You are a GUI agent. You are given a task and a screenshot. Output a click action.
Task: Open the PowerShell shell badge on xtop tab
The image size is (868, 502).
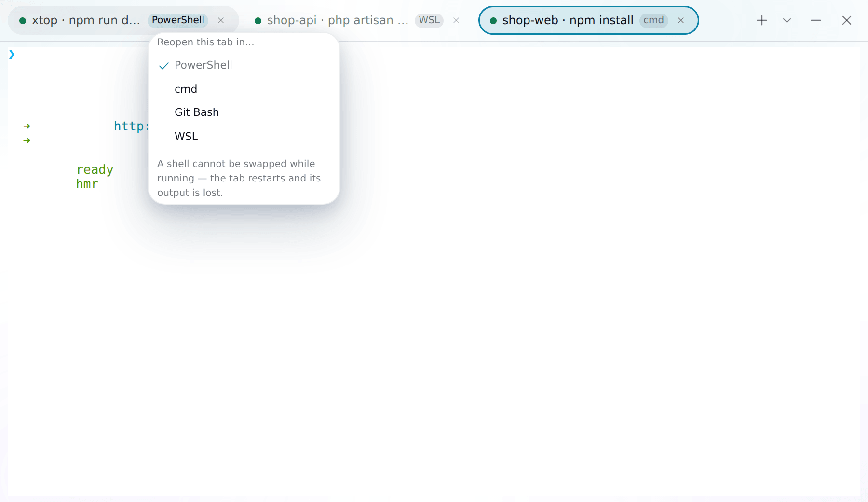coord(178,20)
